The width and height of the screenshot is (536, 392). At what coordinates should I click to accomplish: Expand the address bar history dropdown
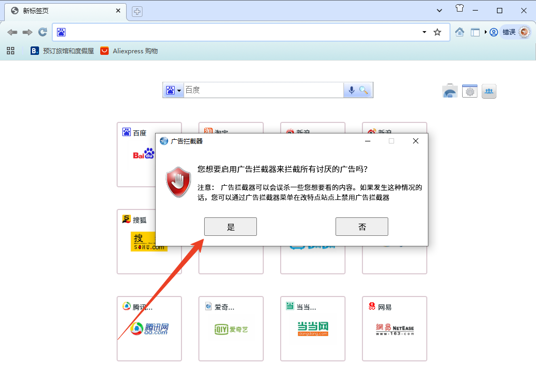pos(423,32)
